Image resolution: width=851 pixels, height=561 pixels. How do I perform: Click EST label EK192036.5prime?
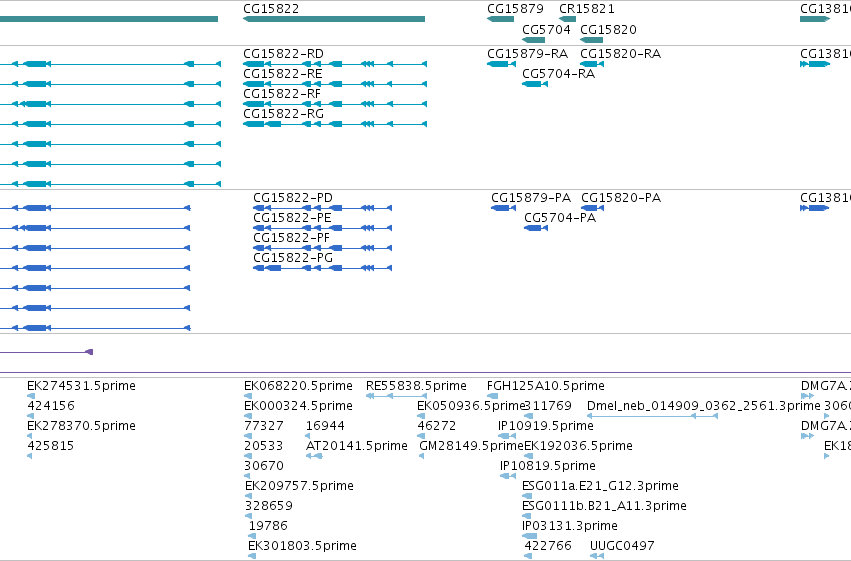click(x=579, y=446)
